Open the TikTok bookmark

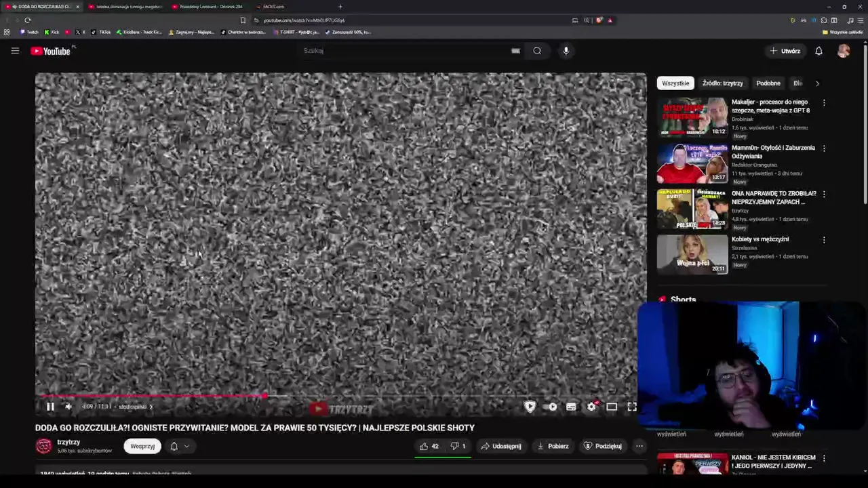[102, 32]
